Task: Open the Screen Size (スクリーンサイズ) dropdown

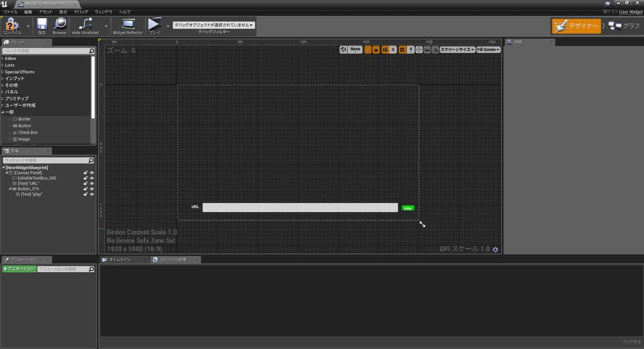Action: click(x=457, y=49)
